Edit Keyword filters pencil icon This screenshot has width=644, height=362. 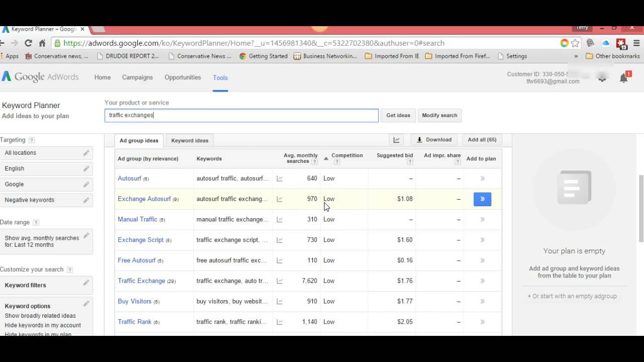(86, 283)
